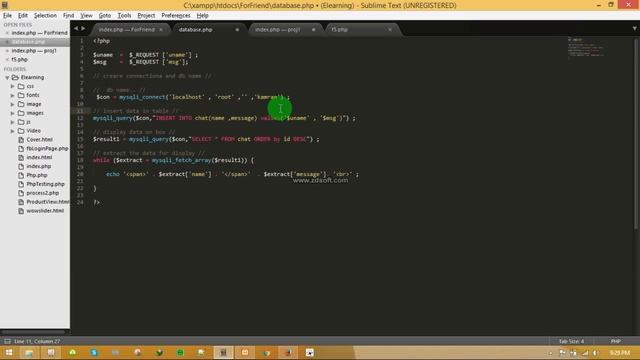Open Skype from the taskbar

pos(94,353)
